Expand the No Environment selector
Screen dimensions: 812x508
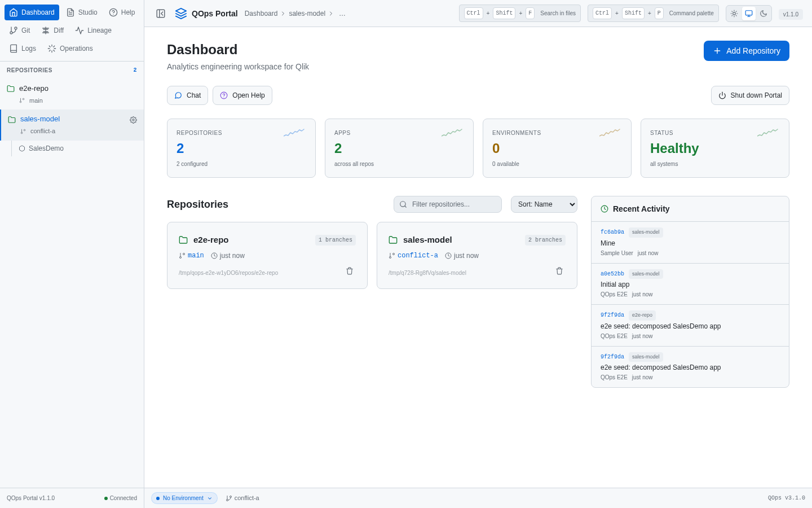[184, 498]
